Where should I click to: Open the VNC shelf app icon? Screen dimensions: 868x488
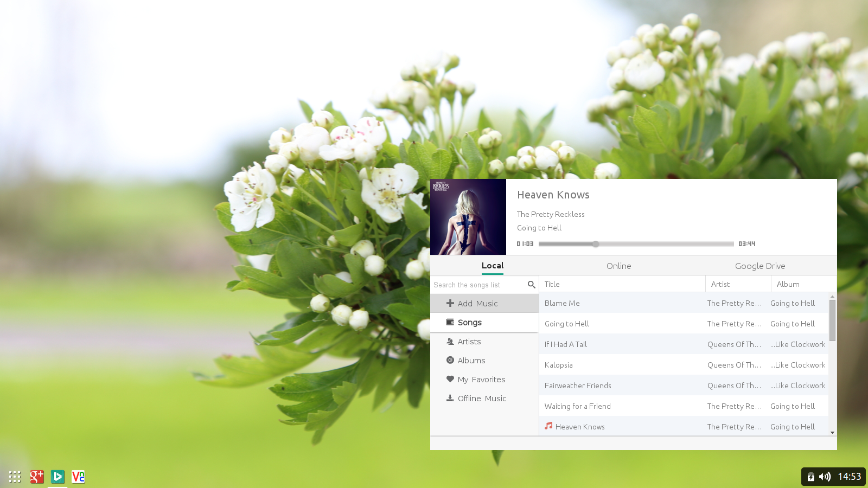coord(78,477)
